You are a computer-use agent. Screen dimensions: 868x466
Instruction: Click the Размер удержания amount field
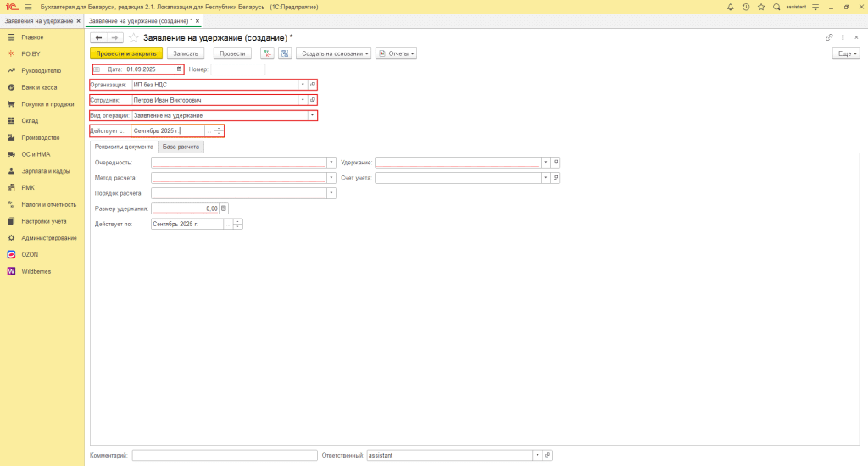click(185, 208)
